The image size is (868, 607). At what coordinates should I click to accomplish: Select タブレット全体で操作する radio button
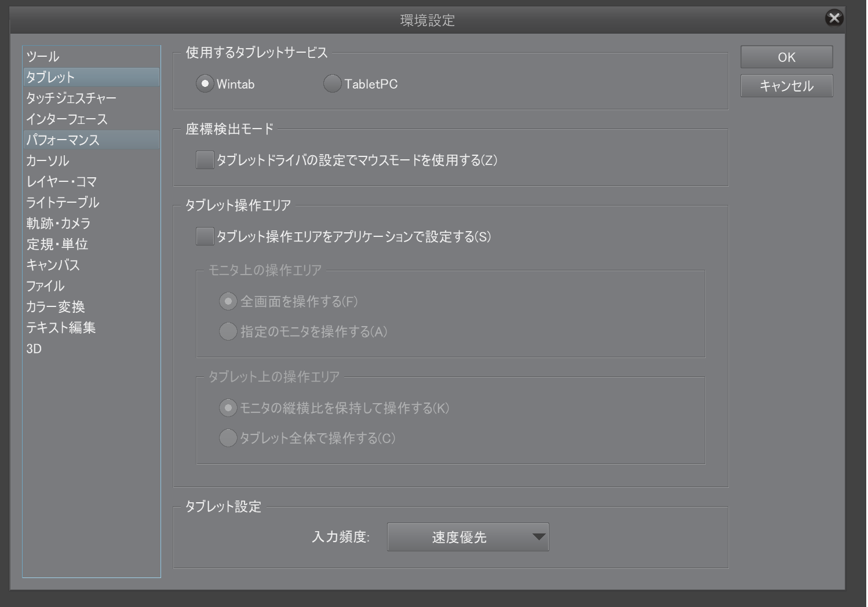coord(228,438)
